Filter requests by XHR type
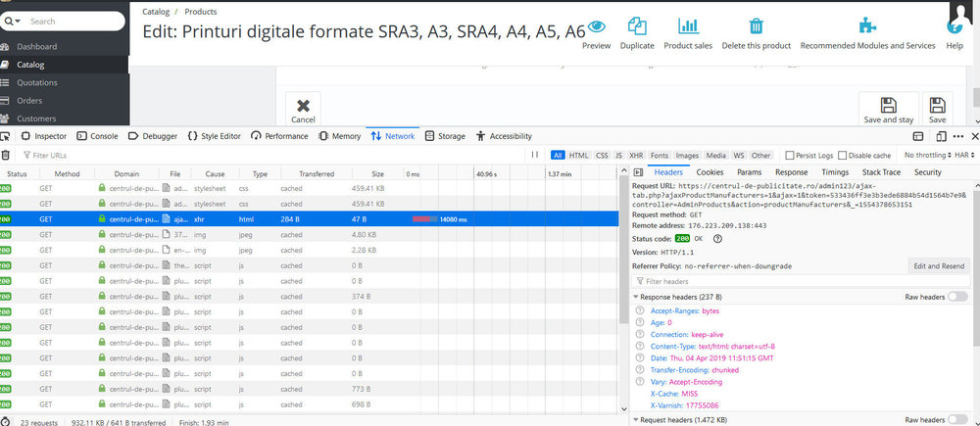Screen dimensions: 980x426 635,155
